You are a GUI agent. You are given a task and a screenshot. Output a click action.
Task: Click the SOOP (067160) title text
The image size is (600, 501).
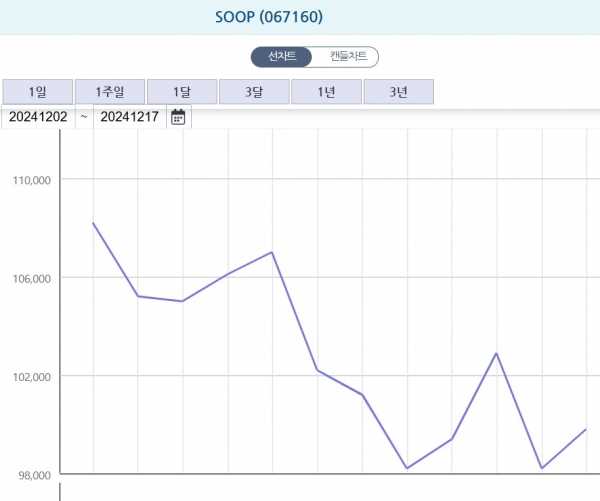269,17
